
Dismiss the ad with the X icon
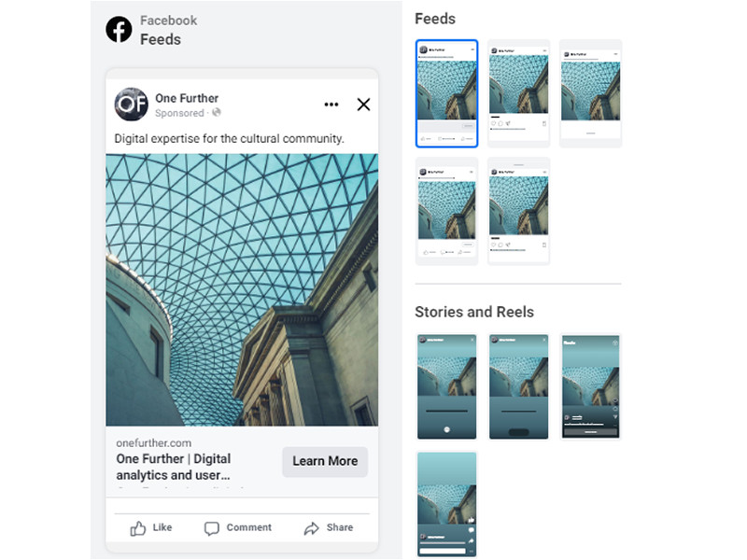pyautogui.click(x=363, y=105)
